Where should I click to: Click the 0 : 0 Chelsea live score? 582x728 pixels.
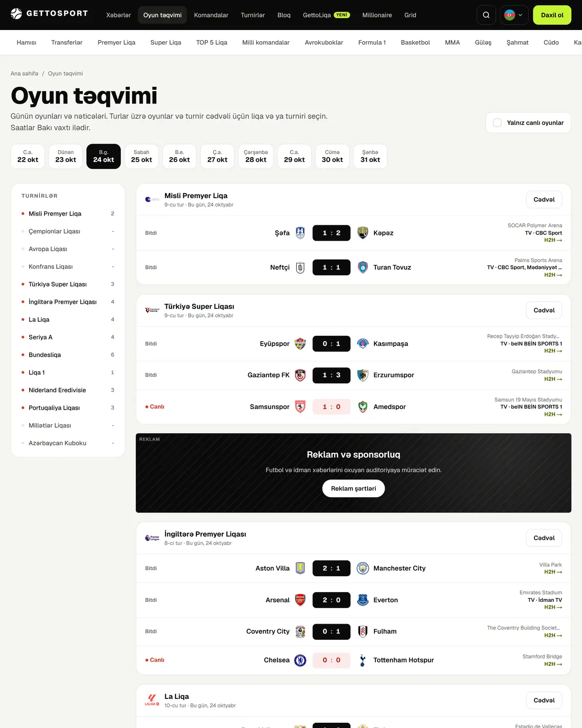tap(331, 660)
